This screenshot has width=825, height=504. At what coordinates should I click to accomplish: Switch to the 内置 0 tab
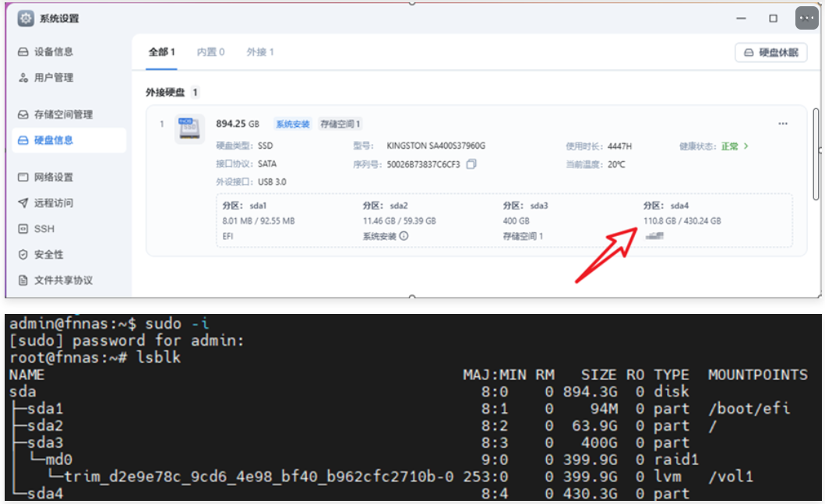pos(210,52)
